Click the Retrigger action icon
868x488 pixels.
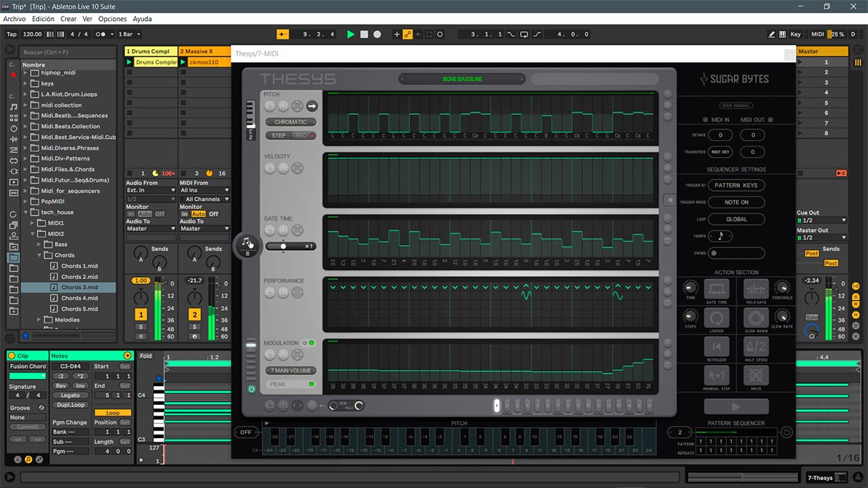[717, 348]
